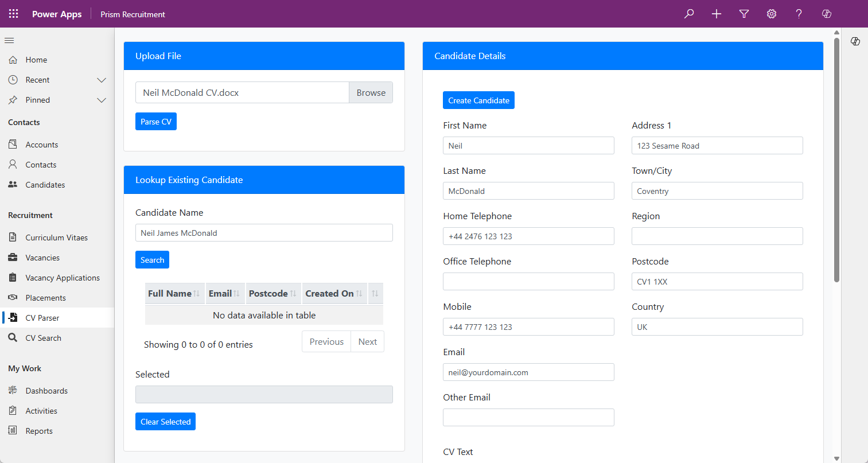Click the Vacancy Applications clipboard icon
The height and width of the screenshot is (463, 868).
click(x=13, y=278)
